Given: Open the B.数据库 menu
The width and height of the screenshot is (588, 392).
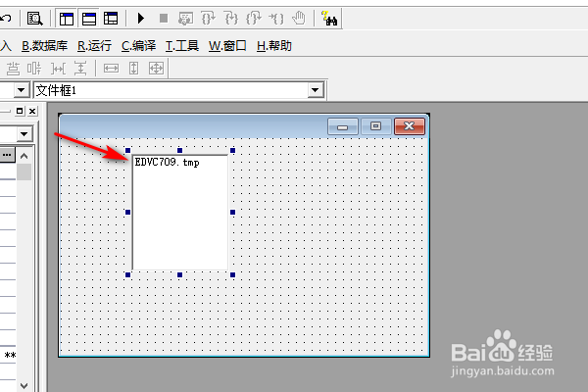Looking at the screenshot, I should click(x=45, y=46).
